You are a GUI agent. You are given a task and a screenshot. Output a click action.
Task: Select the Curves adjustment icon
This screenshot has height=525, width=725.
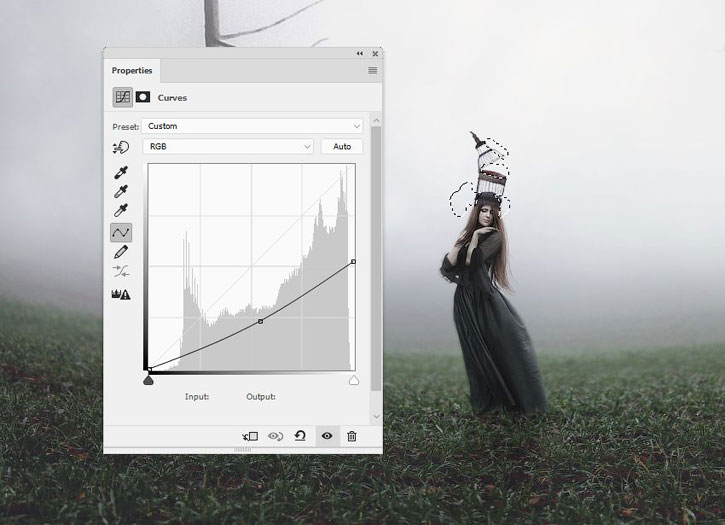123,97
